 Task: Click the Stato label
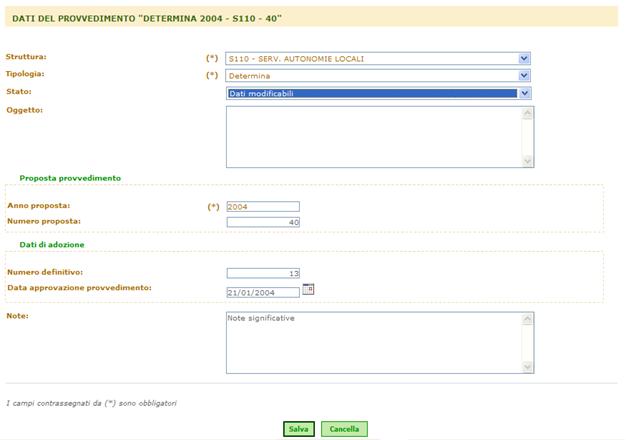[19, 91]
